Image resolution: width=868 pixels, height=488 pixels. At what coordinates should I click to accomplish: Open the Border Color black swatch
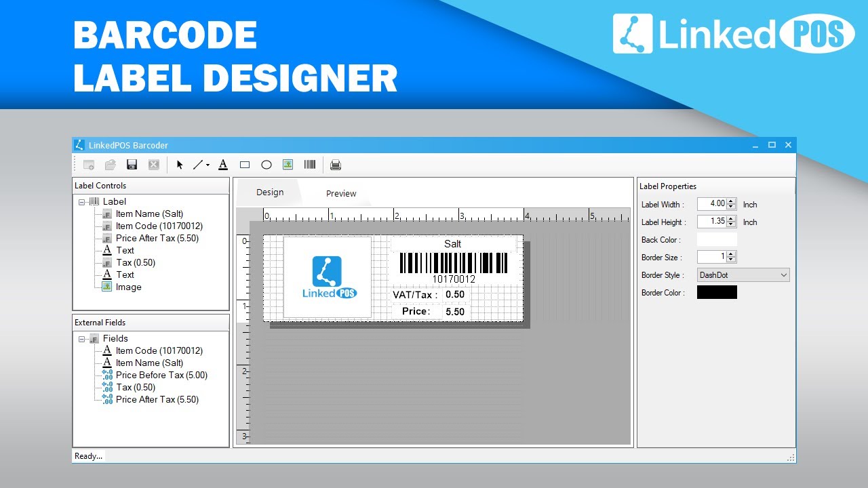point(717,292)
